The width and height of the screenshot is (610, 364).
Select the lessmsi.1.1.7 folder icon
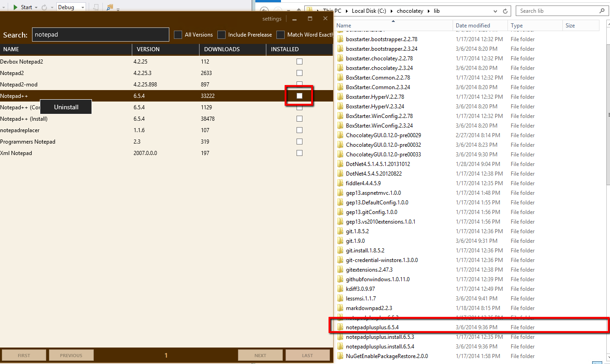[x=340, y=299]
